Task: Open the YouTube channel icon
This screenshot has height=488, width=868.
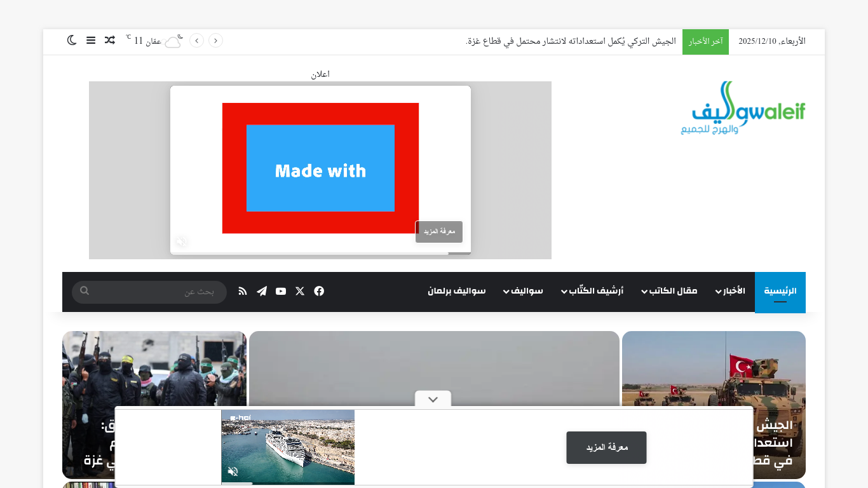Action: [280, 291]
